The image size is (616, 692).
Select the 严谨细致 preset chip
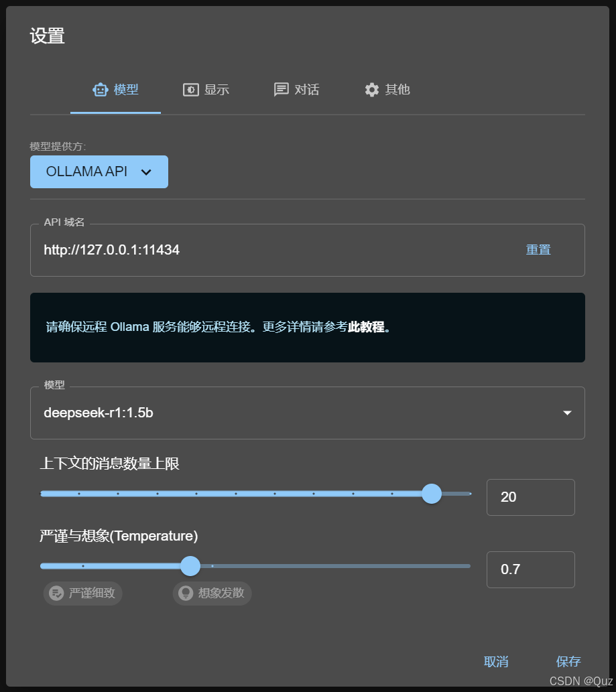click(x=82, y=593)
